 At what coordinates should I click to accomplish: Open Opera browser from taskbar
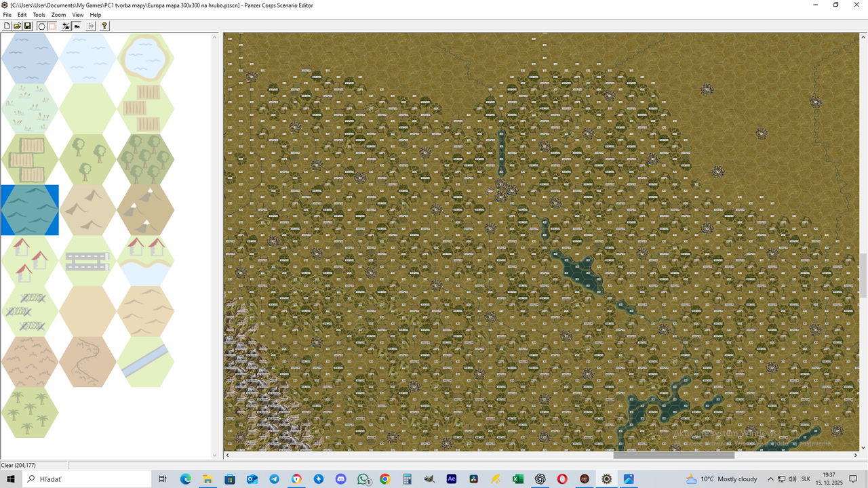pyautogui.click(x=562, y=479)
